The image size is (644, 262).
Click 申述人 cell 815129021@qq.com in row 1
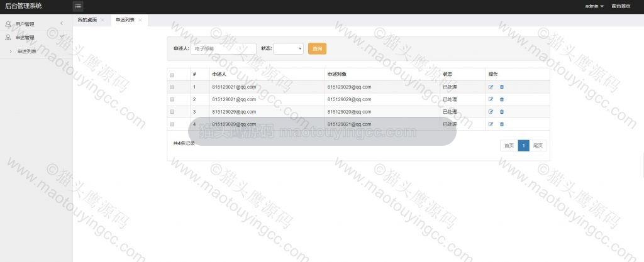point(234,87)
